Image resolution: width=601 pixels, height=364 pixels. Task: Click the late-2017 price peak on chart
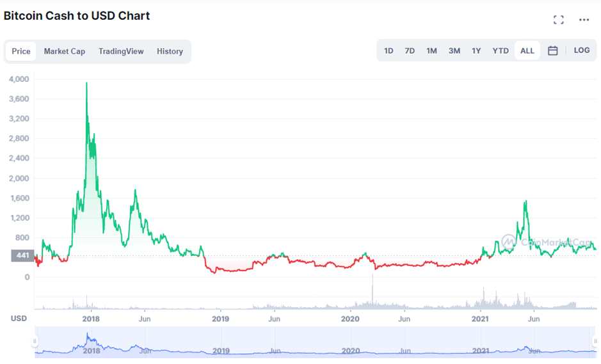(86, 83)
